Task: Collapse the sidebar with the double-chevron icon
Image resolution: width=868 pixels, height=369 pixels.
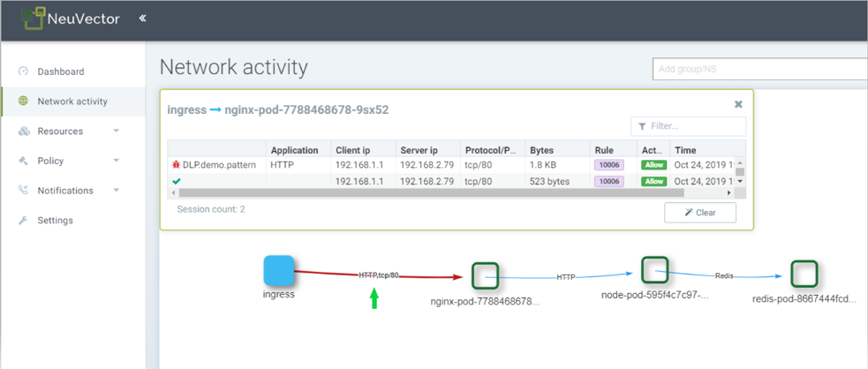Action: point(142,19)
